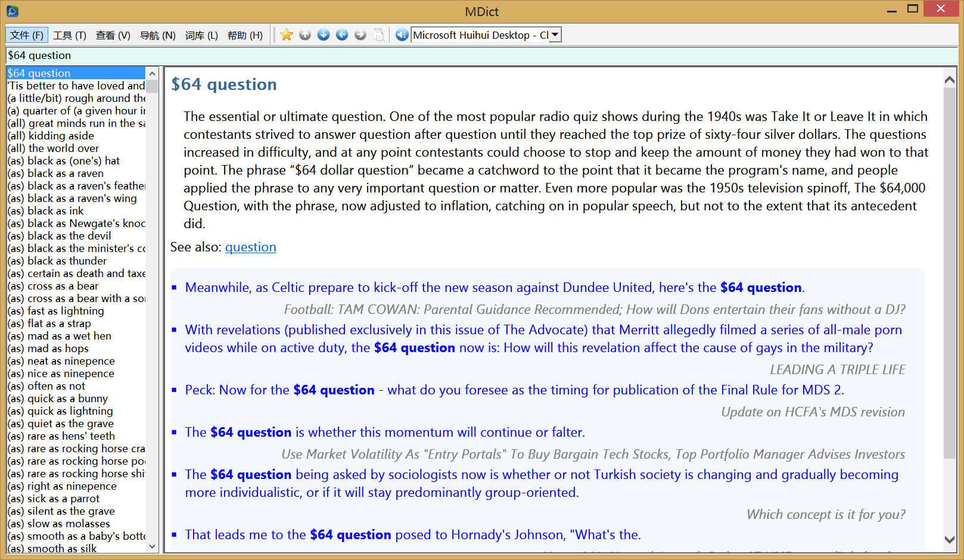Click the blue down arrow icon

(324, 35)
